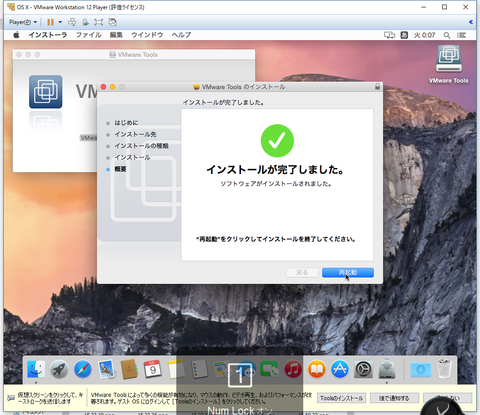Screen dimensions: 480x415
Task: Open Contacts from the Dock
Action: coord(129,369)
